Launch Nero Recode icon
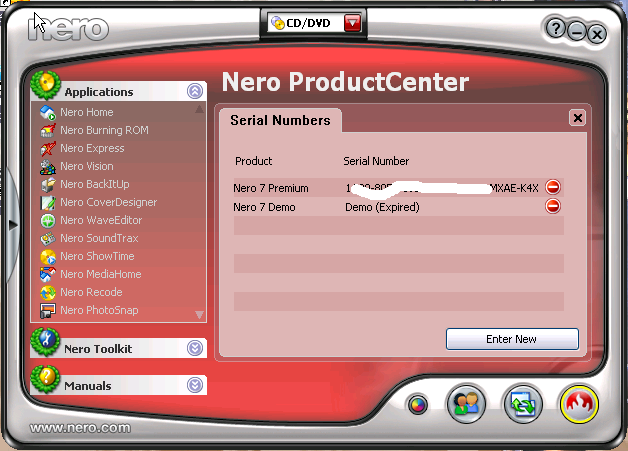The width and height of the screenshot is (628, 451). click(x=48, y=293)
